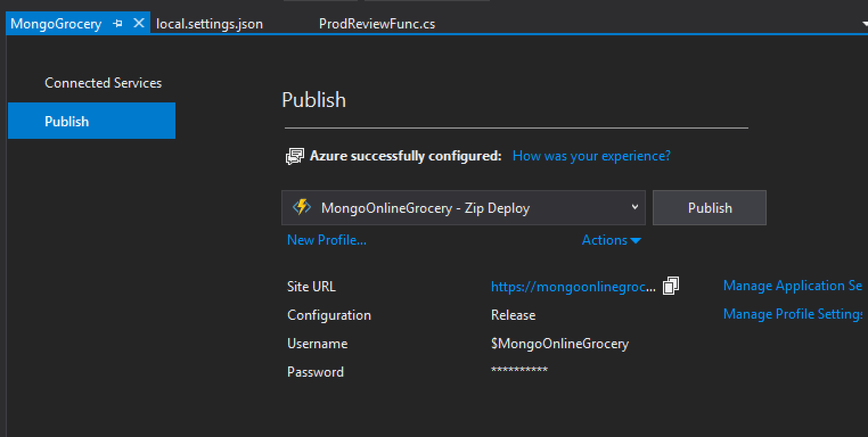Click the Azure Functions lightning bolt icon

pos(301,207)
